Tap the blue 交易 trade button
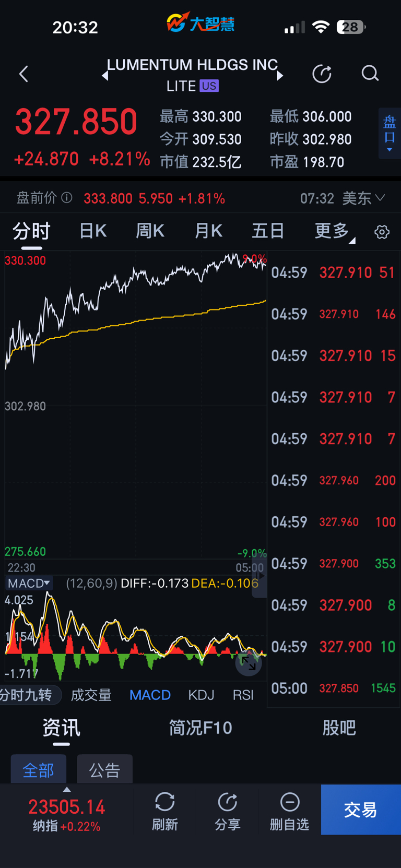The image size is (401, 868). coord(361,810)
